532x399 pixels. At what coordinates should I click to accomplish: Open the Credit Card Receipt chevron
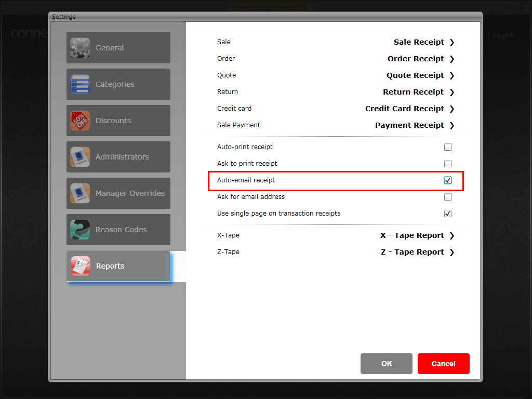coord(451,109)
